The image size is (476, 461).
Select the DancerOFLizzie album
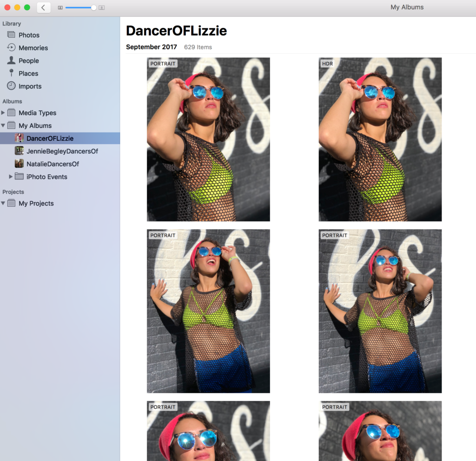coord(60,138)
